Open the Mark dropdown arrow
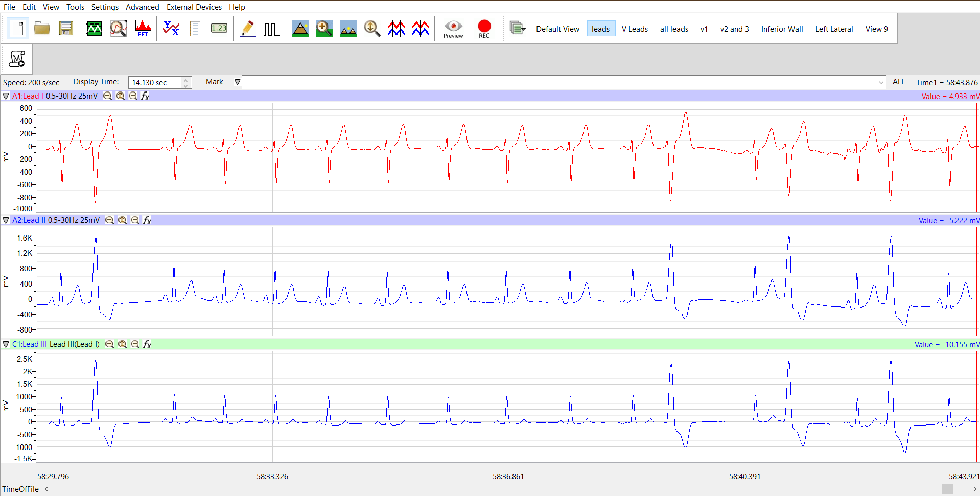Image resolution: width=980 pixels, height=496 pixels. coord(237,82)
